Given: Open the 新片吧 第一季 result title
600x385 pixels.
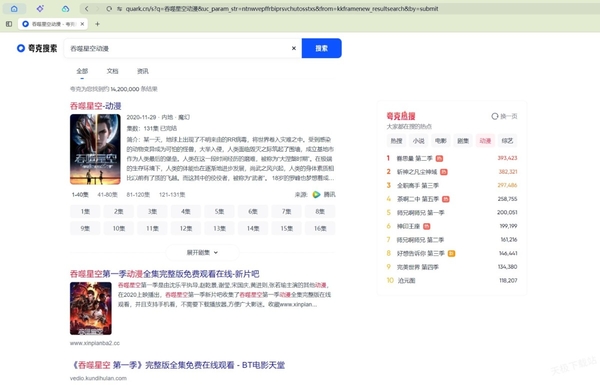Looking at the screenshot, I should click(x=165, y=274).
